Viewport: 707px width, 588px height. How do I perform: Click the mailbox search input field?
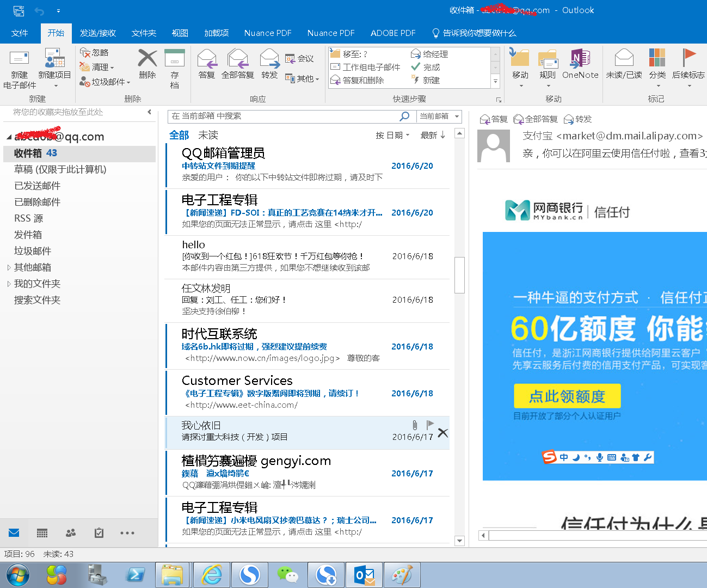pyautogui.click(x=283, y=116)
